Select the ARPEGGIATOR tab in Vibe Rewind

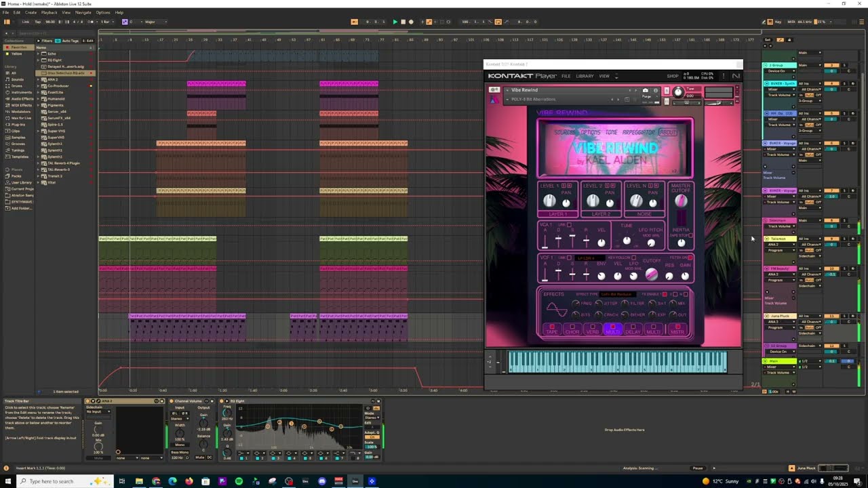(x=639, y=132)
